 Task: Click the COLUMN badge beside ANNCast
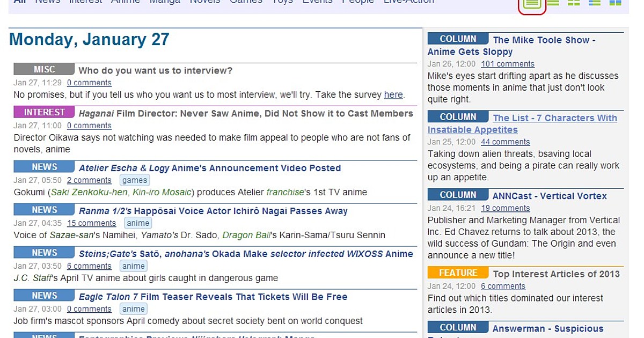(x=458, y=195)
